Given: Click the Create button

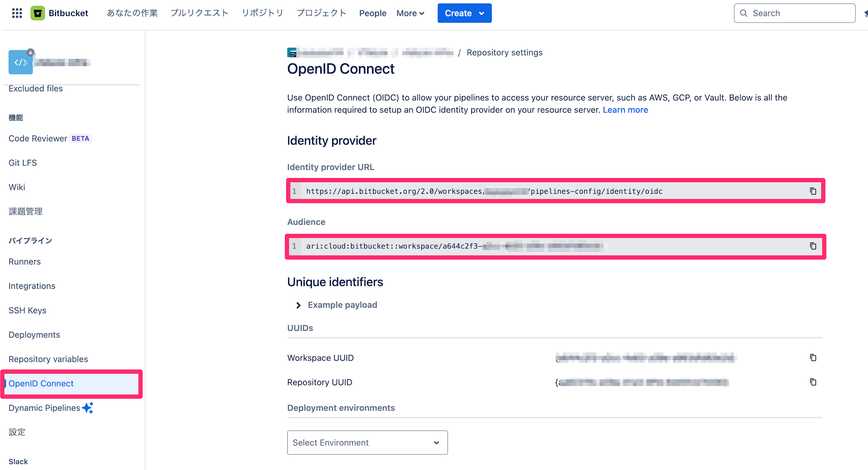Looking at the screenshot, I should (x=464, y=13).
